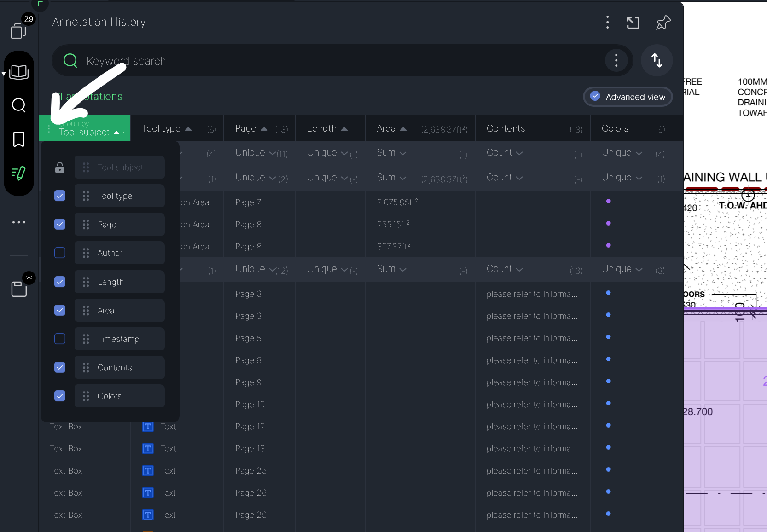Select Tool type item in column list
767x532 pixels.
click(x=120, y=196)
